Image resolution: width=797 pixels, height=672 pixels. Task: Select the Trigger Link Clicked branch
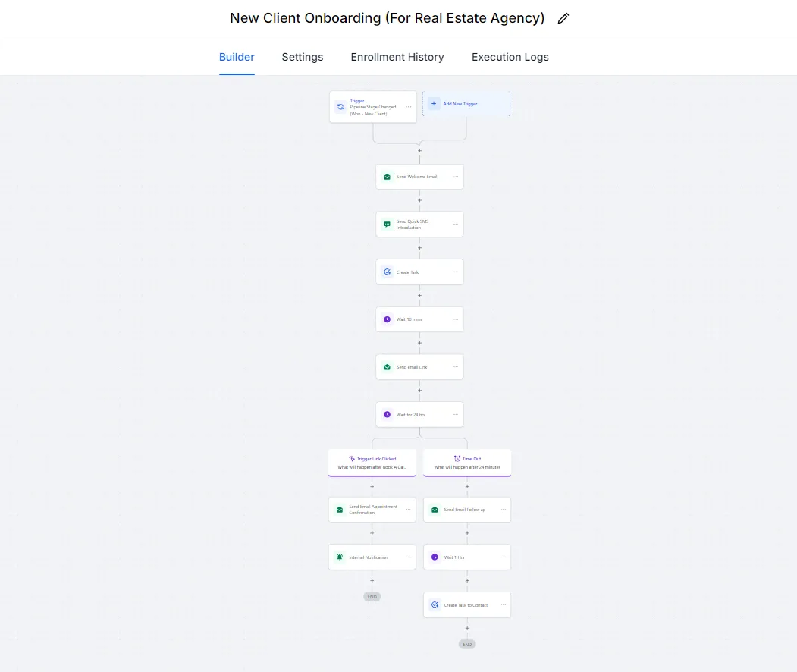pos(372,463)
